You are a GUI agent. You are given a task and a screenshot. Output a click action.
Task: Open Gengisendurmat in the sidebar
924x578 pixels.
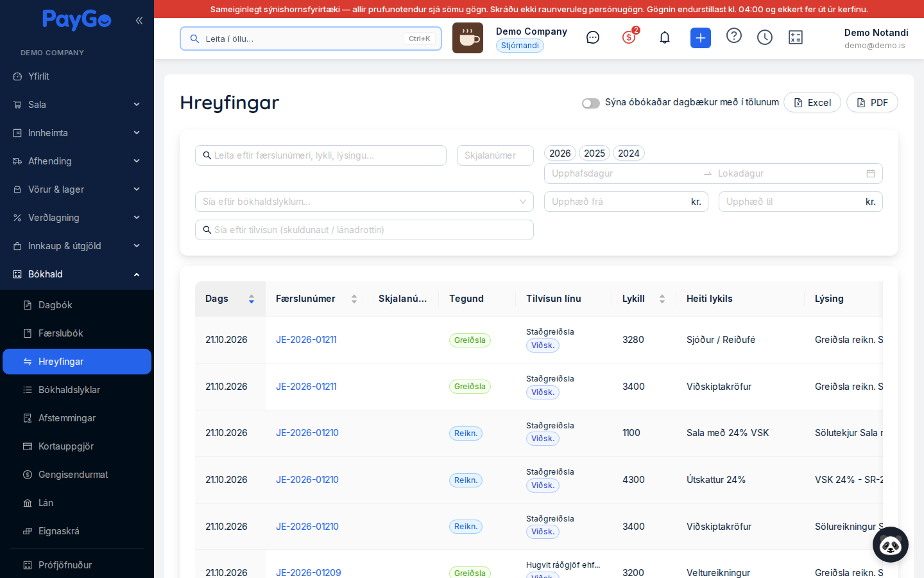coord(77,475)
